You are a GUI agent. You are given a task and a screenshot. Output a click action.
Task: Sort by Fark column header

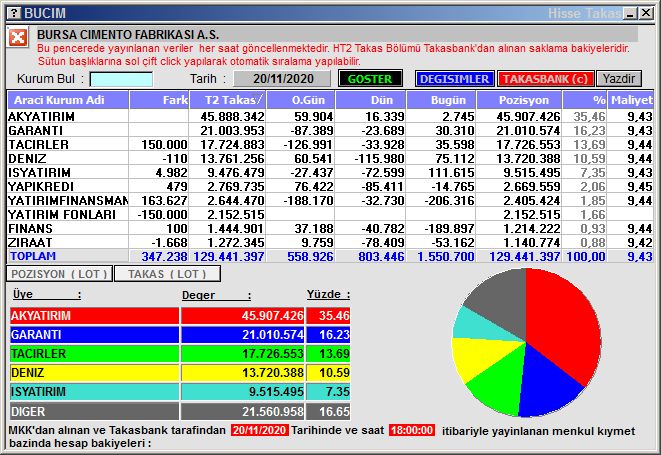click(x=159, y=100)
